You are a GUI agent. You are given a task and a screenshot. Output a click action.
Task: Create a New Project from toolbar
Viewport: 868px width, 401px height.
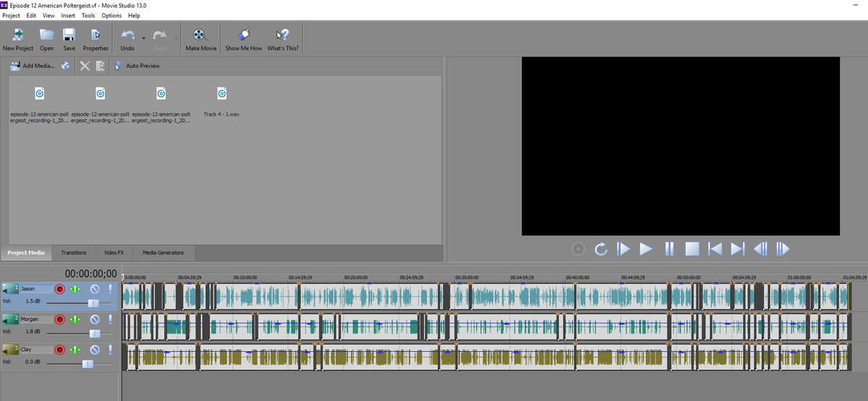18,39
